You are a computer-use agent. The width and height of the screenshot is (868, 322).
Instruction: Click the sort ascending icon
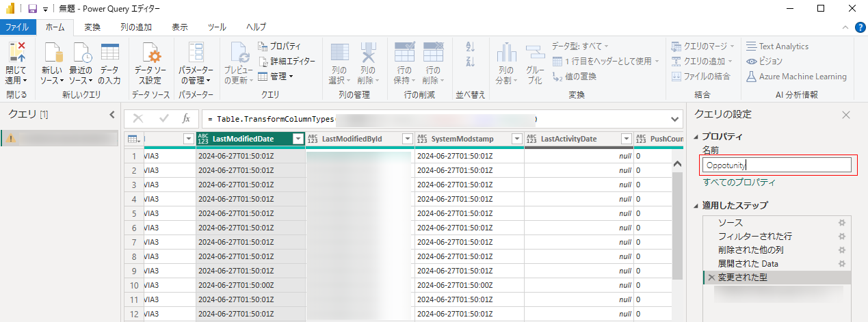(x=470, y=46)
